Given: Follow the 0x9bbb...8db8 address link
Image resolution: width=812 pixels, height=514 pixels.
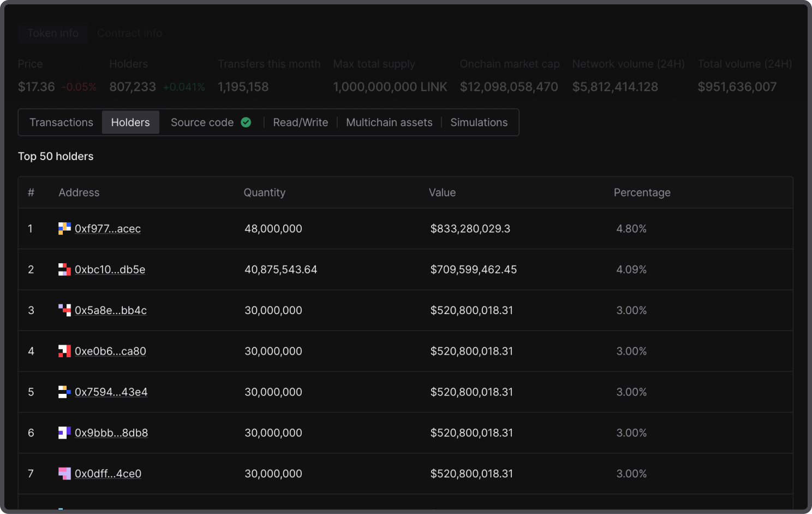Looking at the screenshot, I should pyautogui.click(x=111, y=433).
